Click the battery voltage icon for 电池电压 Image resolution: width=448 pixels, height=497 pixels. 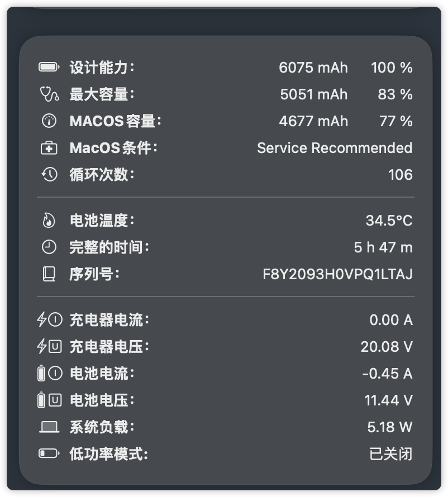click(x=50, y=400)
